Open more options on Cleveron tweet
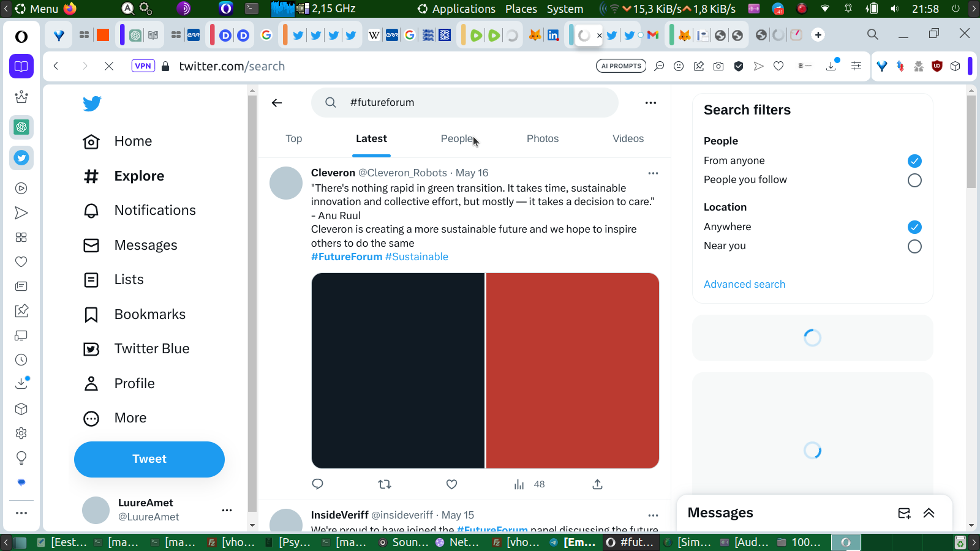Viewport: 980px width, 551px height. tap(653, 173)
